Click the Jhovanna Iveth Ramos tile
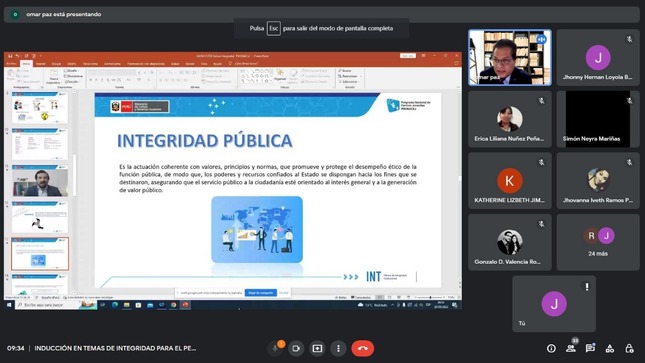The height and width of the screenshot is (363, 645). [598, 181]
